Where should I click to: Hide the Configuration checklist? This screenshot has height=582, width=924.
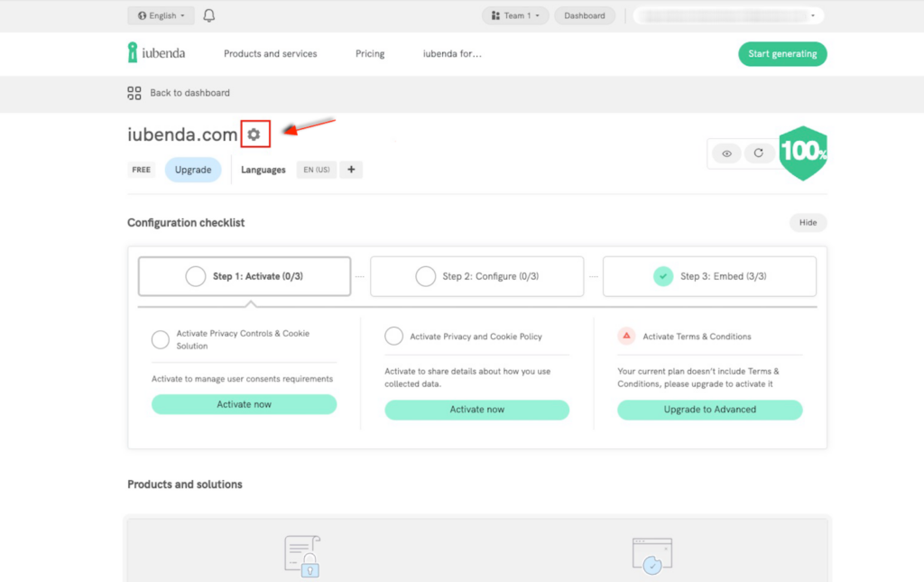pos(808,223)
